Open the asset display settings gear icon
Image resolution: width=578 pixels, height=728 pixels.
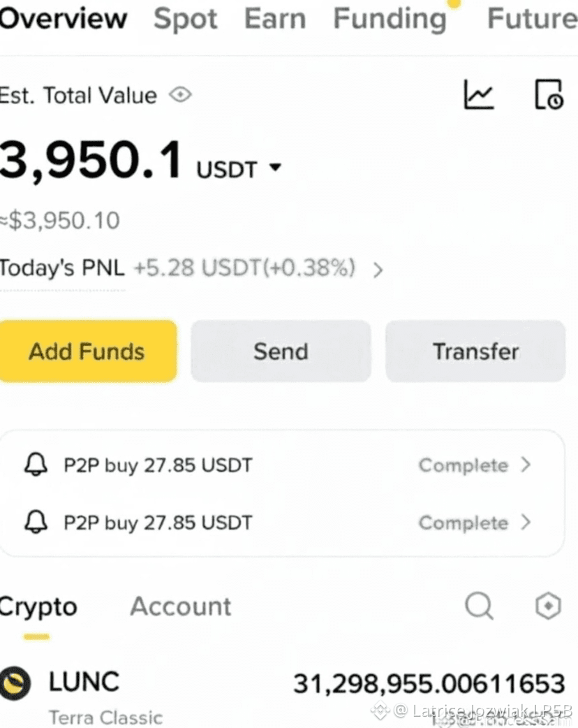point(548,606)
